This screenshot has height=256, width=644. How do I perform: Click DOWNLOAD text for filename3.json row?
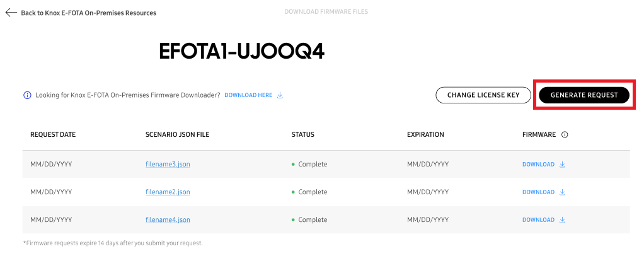click(538, 165)
